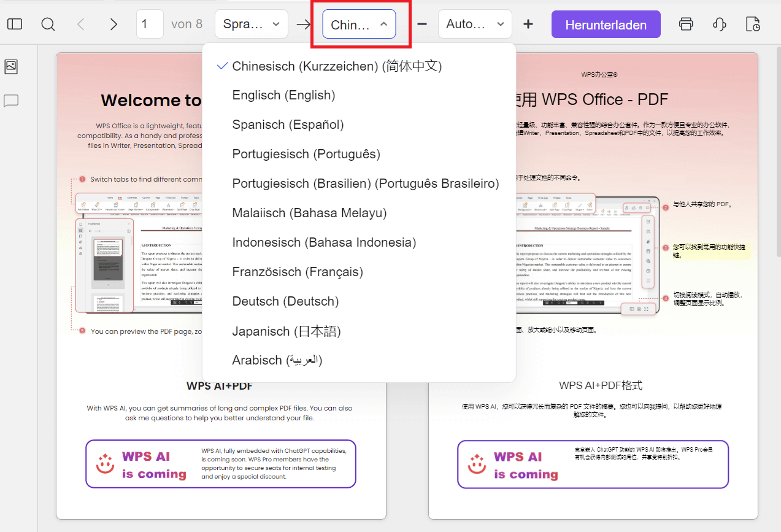781x532 pixels.
Task: Click the Herunterladen button
Action: pyautogui.click(x=606, y=25)
